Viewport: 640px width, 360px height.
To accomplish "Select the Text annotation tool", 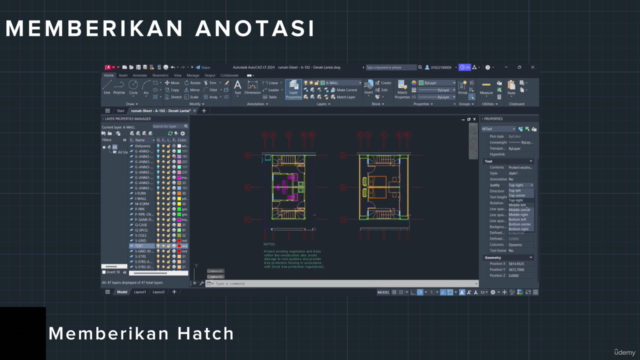I will [238, 87].
